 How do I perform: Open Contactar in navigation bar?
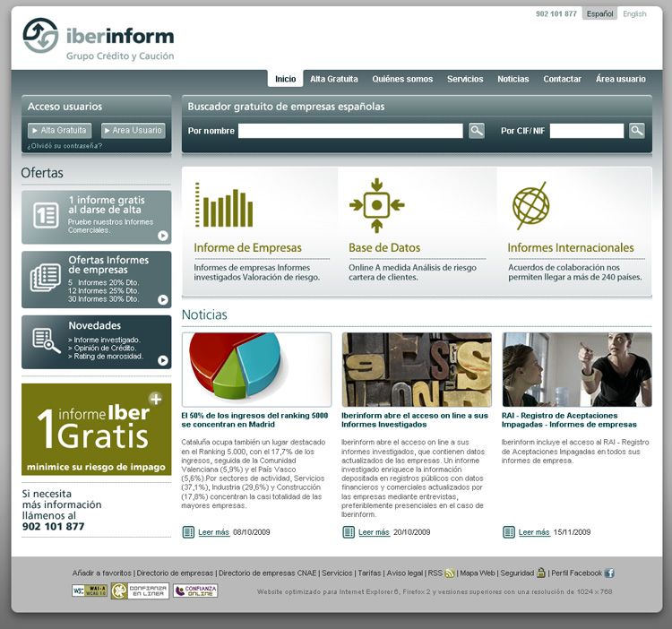563,79
